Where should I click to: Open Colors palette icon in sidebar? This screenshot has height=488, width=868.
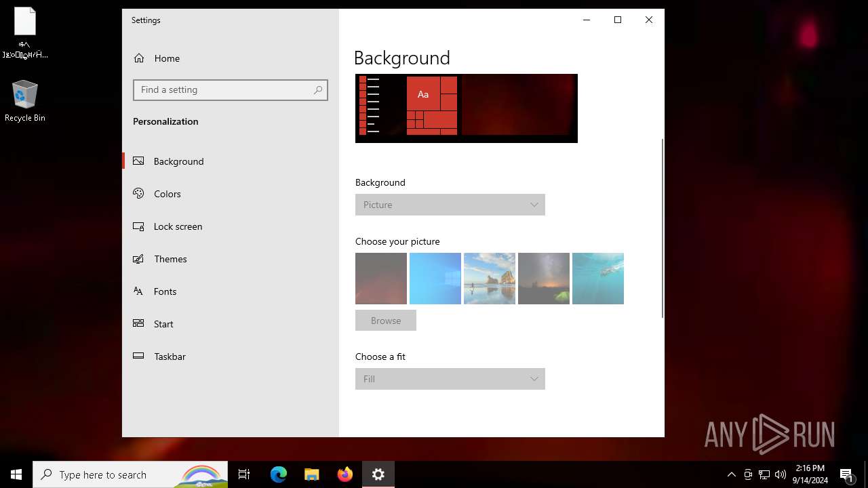click(138, 194)
